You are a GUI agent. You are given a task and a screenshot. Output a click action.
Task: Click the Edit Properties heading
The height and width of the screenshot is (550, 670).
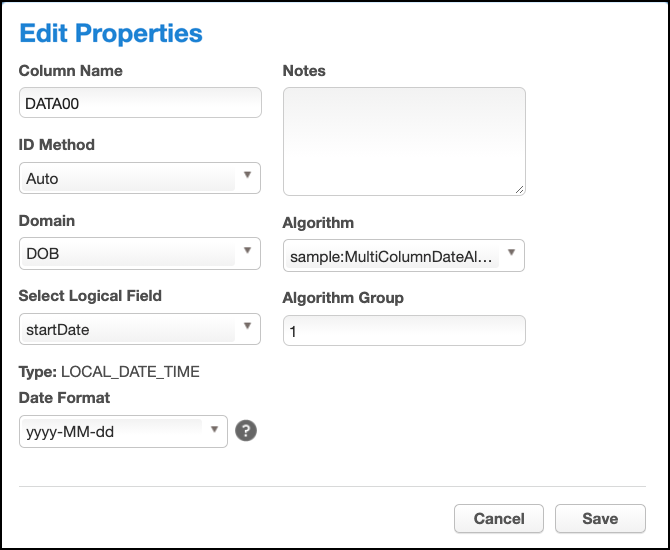click(111, 33)
